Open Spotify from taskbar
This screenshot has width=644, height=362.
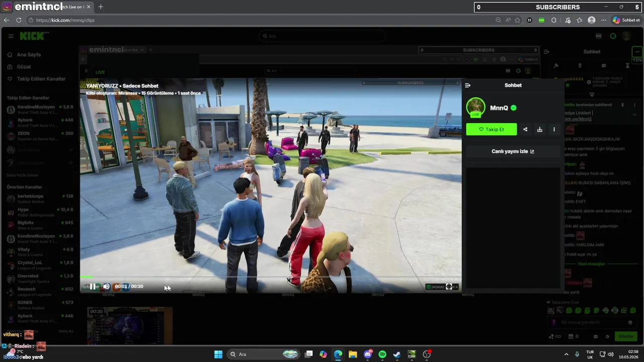[x=382, y=354]
